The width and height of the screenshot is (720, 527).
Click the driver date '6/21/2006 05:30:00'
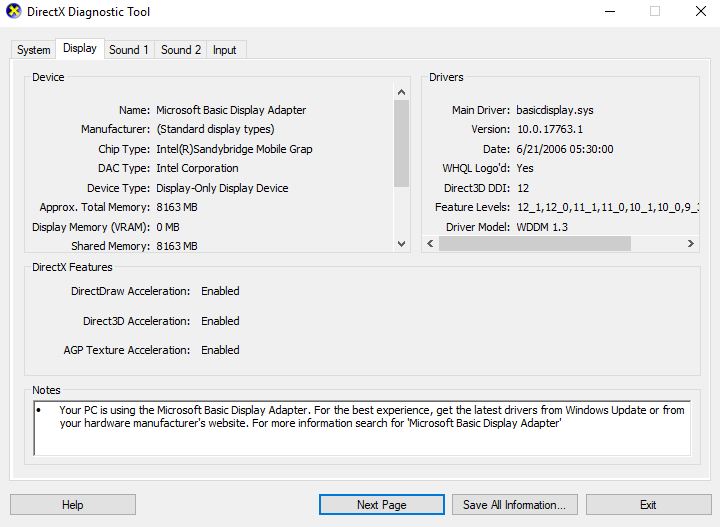click(x=565, y=149)
